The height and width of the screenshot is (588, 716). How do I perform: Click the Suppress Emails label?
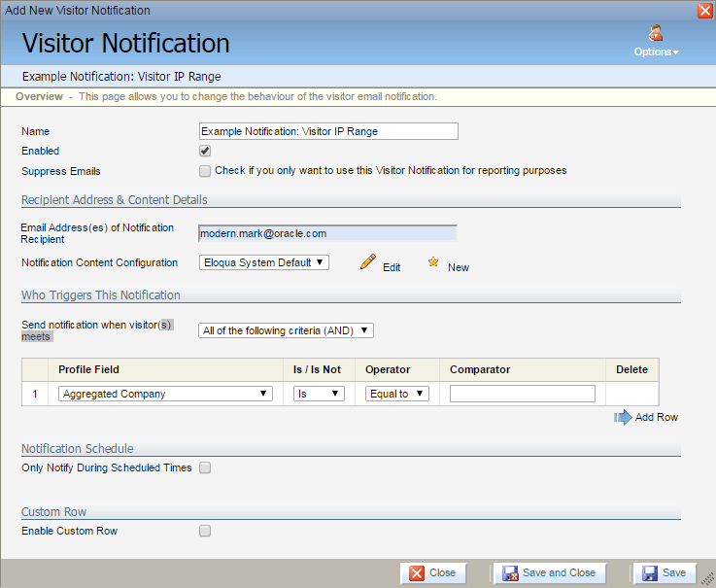[61, 171]
